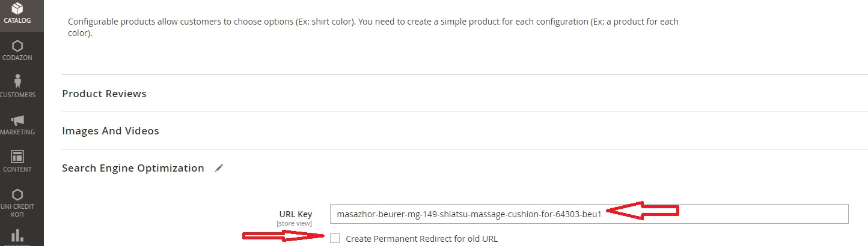The image size is (868, 246).
Task: Click the UNI CREDIT text label in sidebar
Action: 17,206
